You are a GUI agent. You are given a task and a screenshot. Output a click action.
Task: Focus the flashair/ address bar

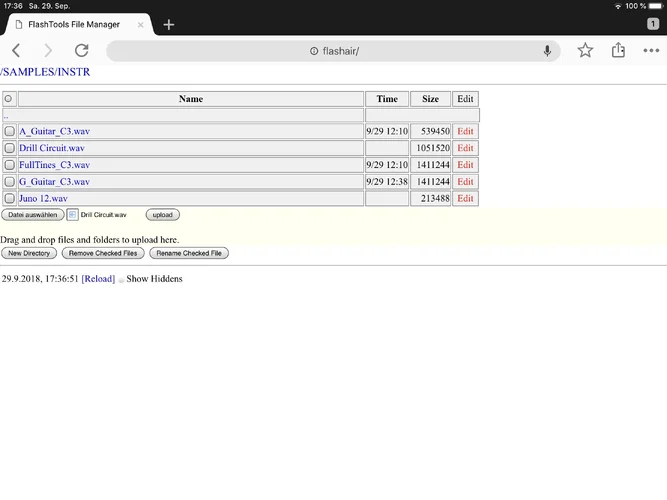point(334,51)
